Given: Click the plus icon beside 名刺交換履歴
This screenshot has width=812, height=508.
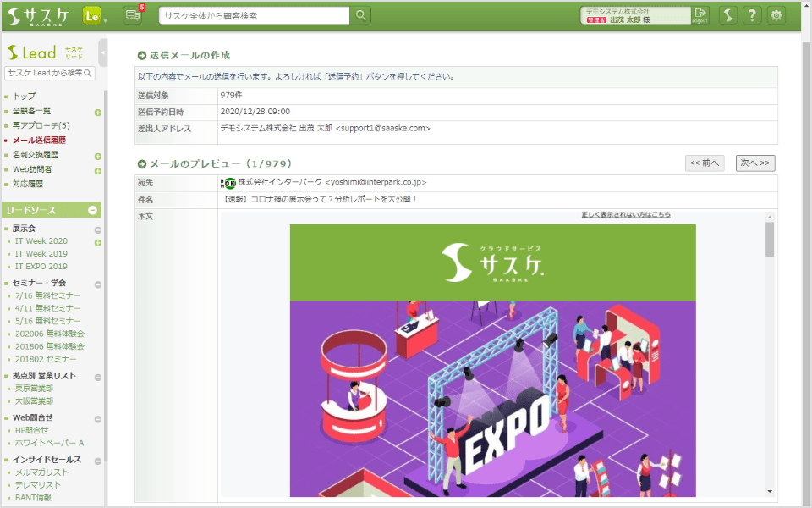Looking at the screenshot, I should (98, 156).
